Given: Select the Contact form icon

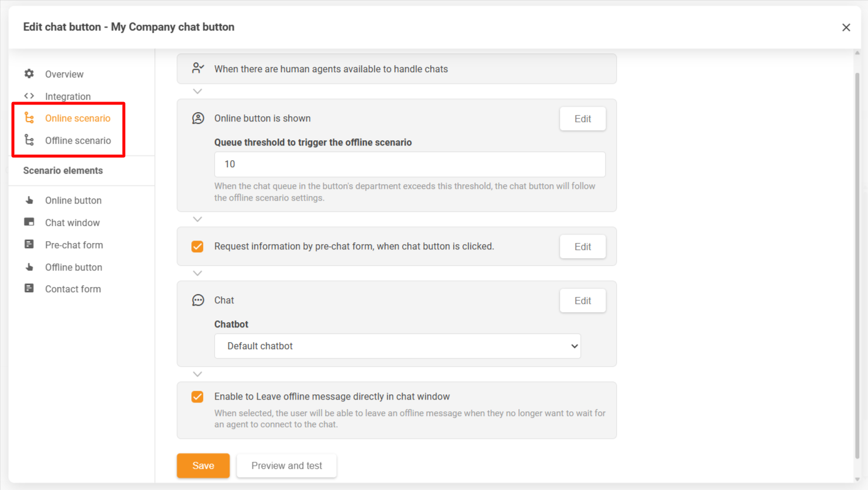Looking at the screenshot, I should point(29,289).
